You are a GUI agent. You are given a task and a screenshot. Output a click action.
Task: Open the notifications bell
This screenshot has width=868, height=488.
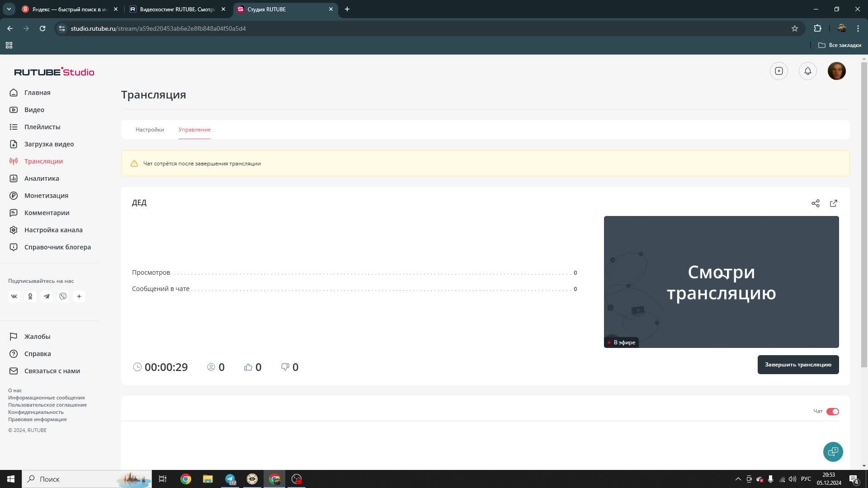coord(807,71)
